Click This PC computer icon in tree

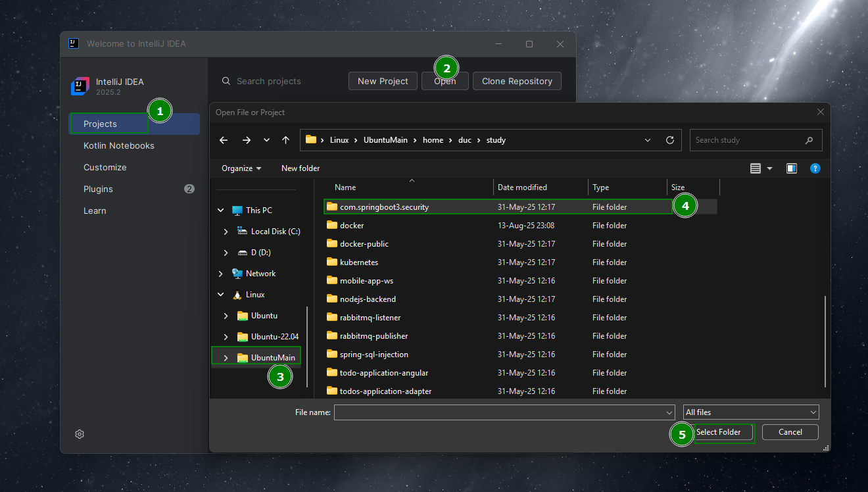[x=237, y=210]
